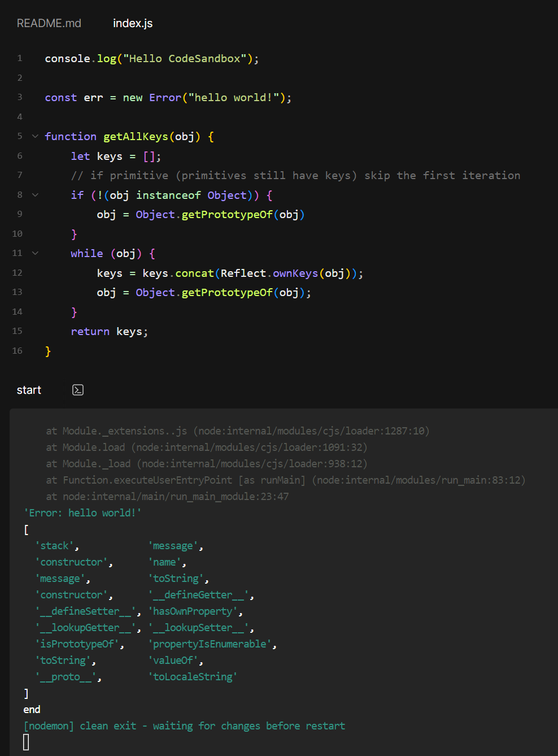
Task: Click line number 1 in the gutter
Action: point(20,58)
